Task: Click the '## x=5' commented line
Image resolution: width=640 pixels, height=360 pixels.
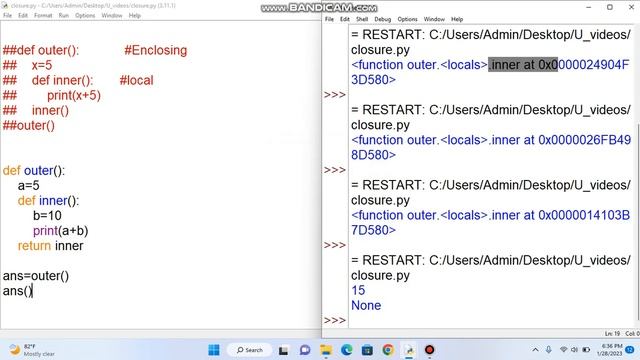Action: click(27, 65)
